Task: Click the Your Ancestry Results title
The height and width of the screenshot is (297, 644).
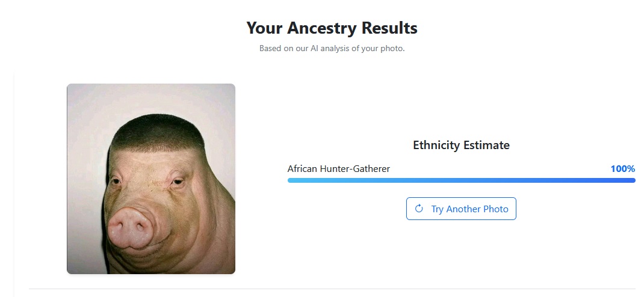Action: pos(332,28)
